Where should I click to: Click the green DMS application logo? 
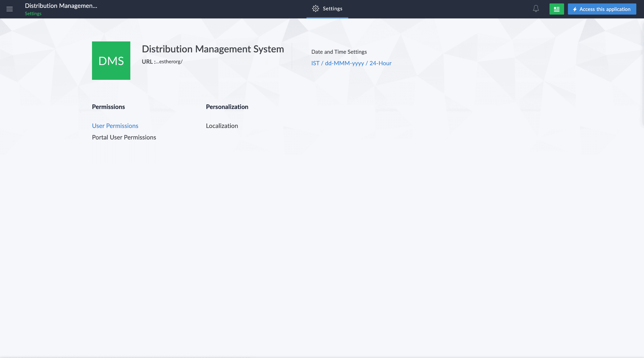pyautogui.click(x=111, y=61)
